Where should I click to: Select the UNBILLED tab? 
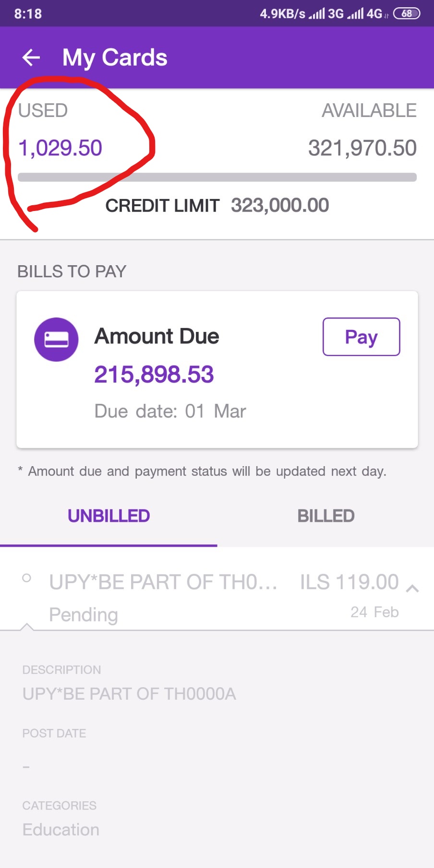108,516
